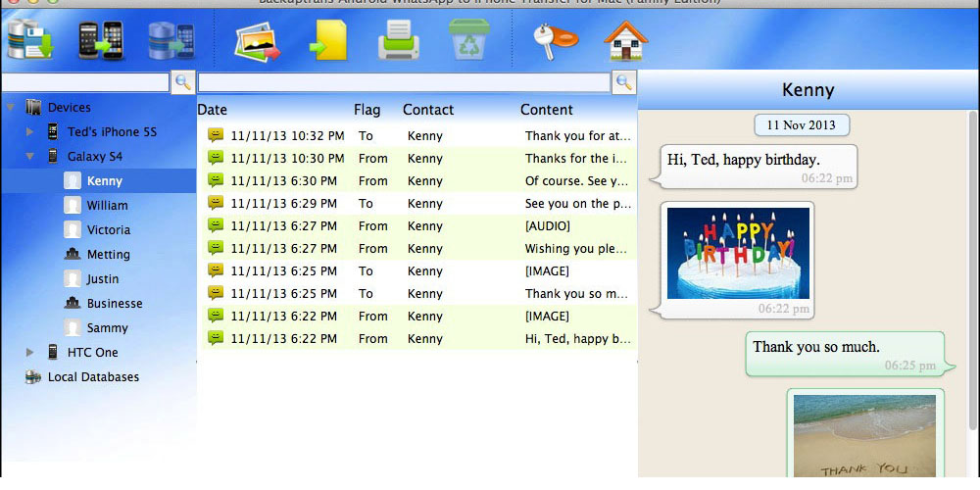Collapse the Devices tree node

click(11, 108)
